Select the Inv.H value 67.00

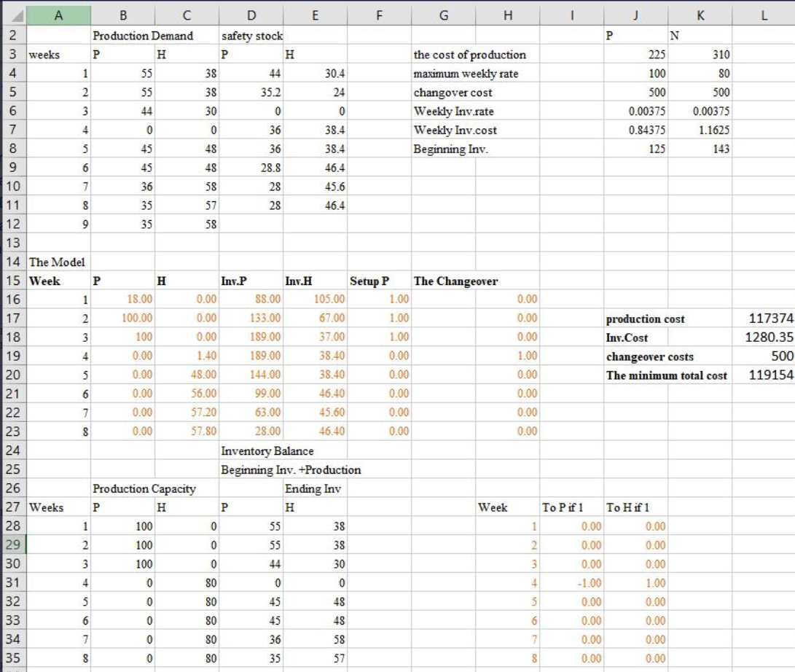(x=315, y=318)
